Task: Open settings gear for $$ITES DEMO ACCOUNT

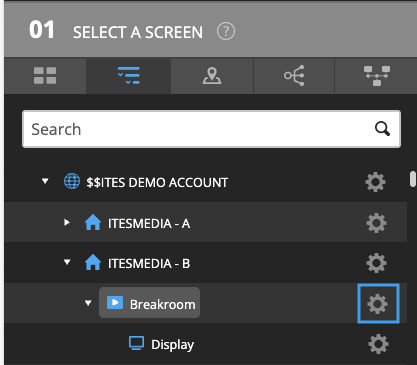Action: (x=375, y=182)
